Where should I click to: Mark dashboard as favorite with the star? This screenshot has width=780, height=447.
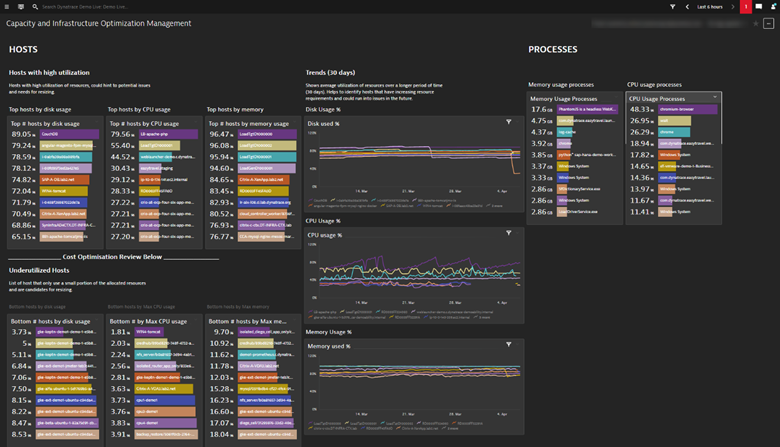(756, 23)
